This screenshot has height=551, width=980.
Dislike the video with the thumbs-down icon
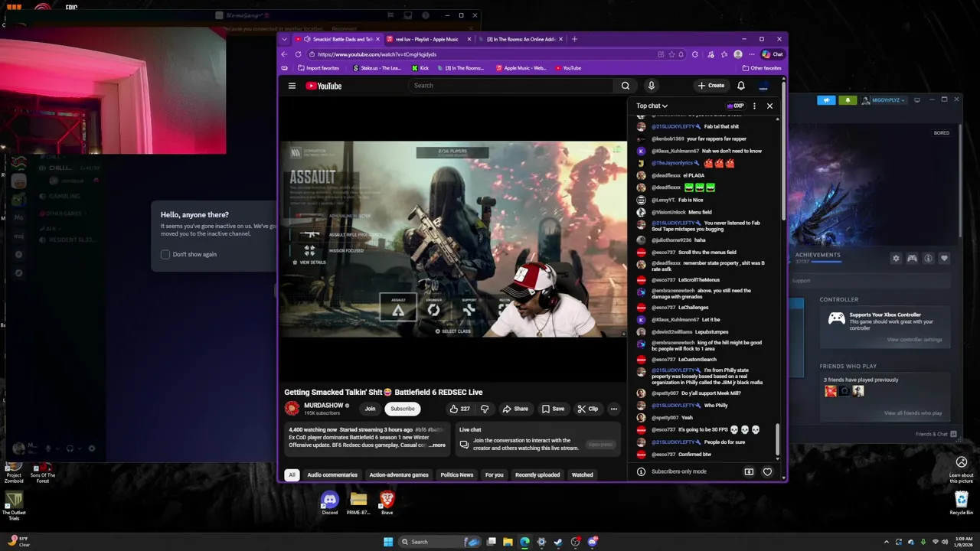click(484, 409)
